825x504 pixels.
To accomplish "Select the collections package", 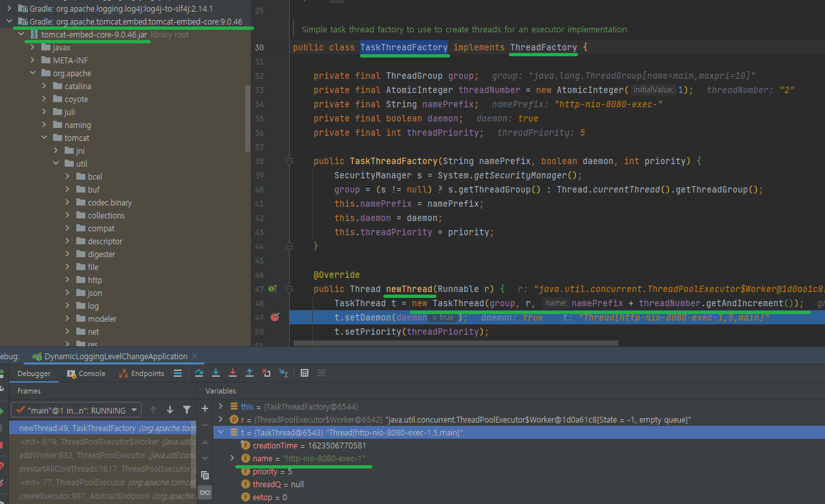I will 106,215.
